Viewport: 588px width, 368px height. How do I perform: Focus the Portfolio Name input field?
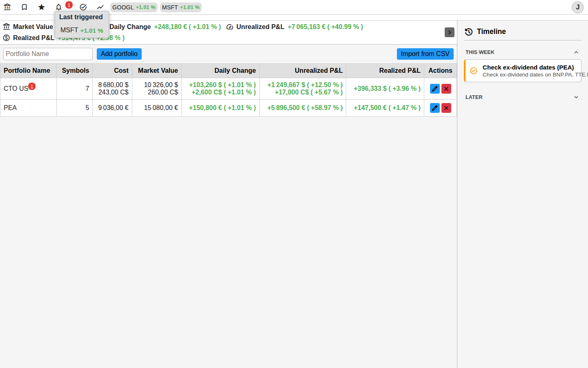(x=48, y=54)
